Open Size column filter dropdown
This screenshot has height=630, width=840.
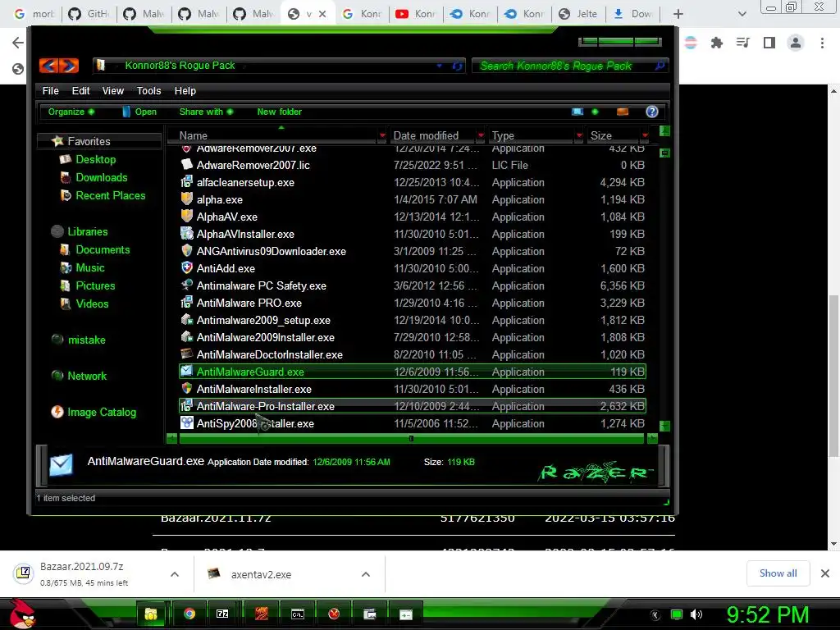coord(645,135)
